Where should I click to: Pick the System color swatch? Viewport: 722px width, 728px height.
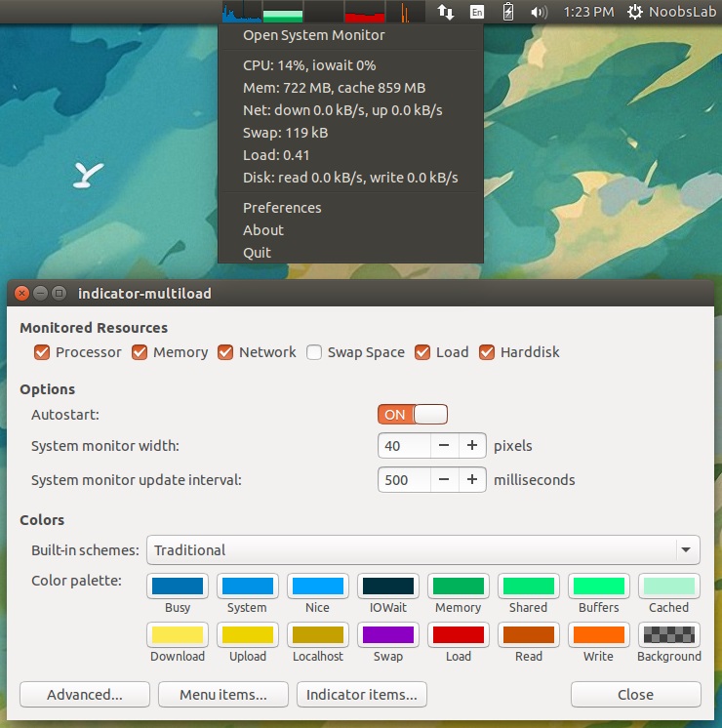point(248,586)
